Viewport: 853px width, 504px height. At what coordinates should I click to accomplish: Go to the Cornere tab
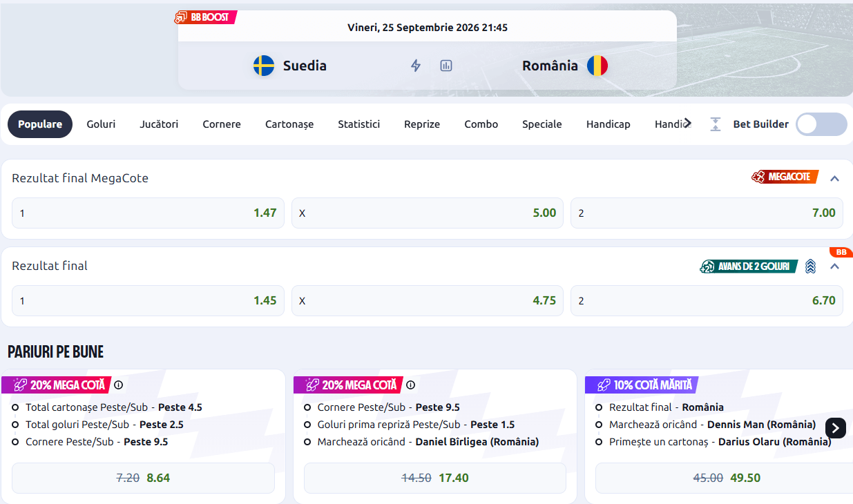222,124
